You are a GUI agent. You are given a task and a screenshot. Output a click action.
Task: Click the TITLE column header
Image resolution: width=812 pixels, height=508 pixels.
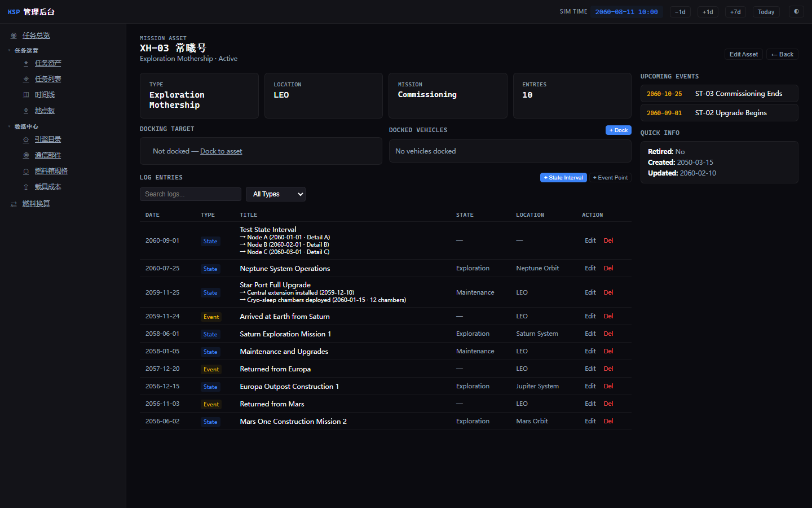pyautogui.click(x=249, y=215)
